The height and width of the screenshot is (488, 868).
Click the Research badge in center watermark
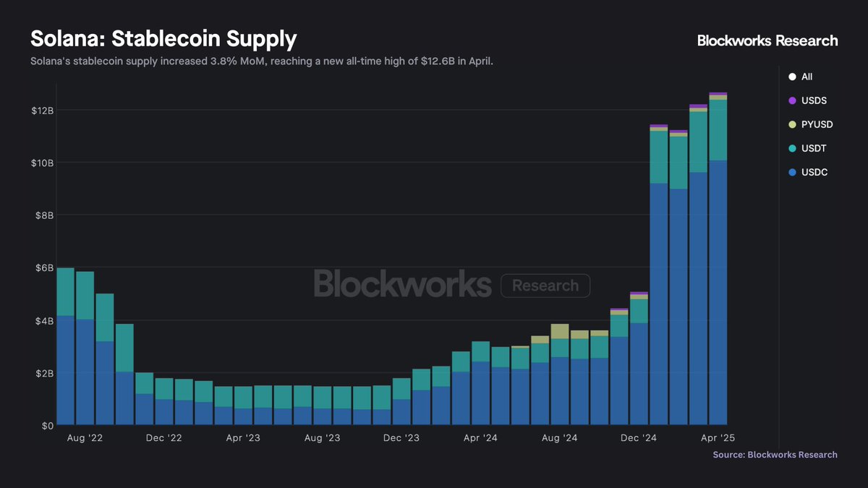545,286
